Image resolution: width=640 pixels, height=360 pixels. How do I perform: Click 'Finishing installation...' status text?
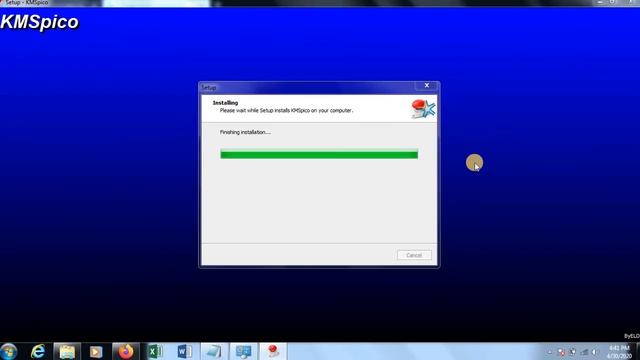click(245, 132)
